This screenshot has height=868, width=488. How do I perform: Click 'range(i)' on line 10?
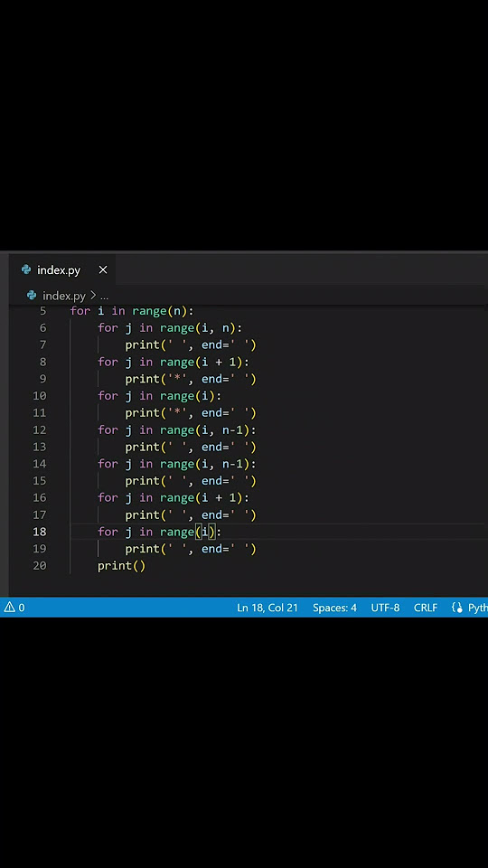pos(188,396)
